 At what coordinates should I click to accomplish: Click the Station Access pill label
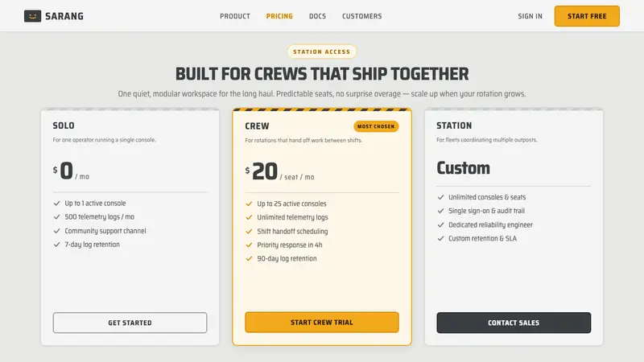(321, 51)
